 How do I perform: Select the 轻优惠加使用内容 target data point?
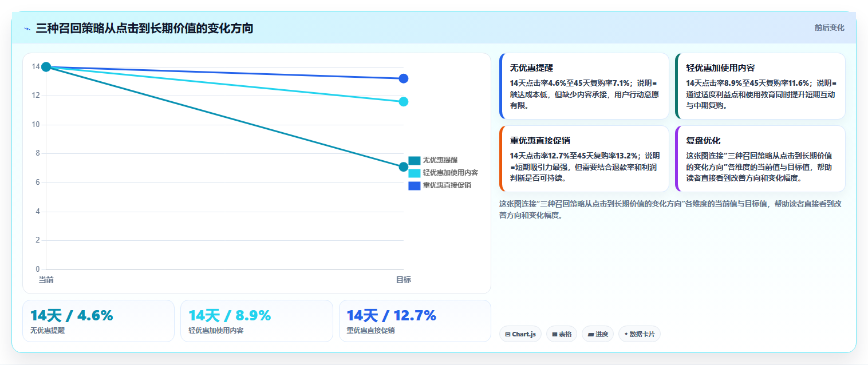pyautogui.click(x=404, y=102)
